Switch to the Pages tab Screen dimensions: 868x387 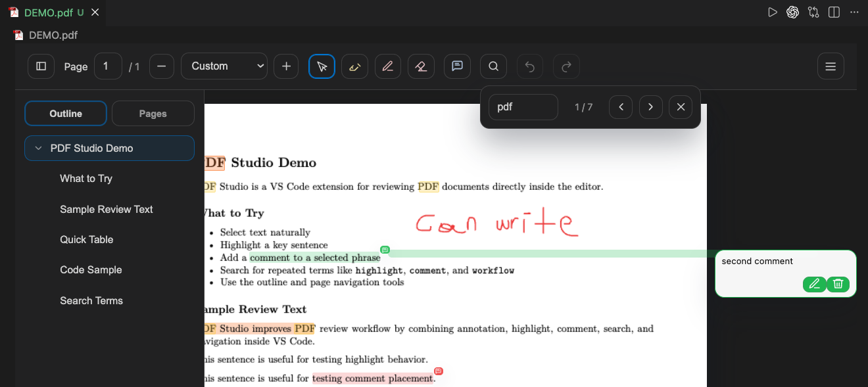coord(153,114)
